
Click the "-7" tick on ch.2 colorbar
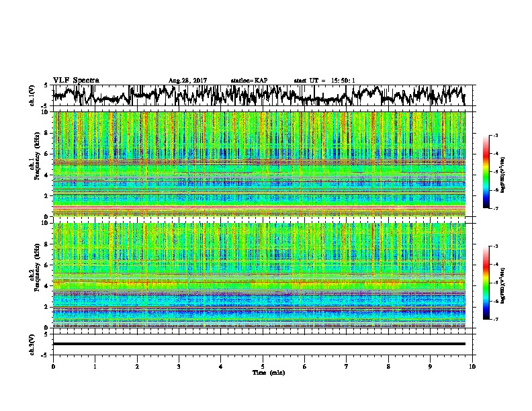[496, 319]
